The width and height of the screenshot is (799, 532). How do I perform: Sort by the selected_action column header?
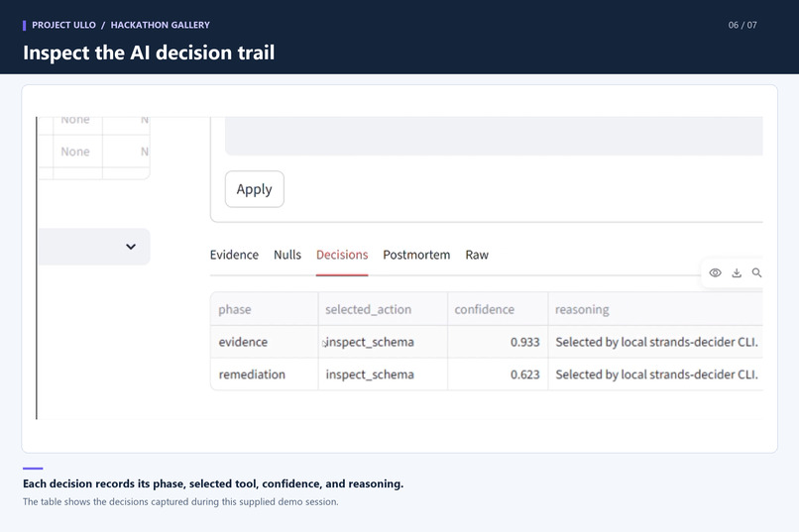pos(383,309)
